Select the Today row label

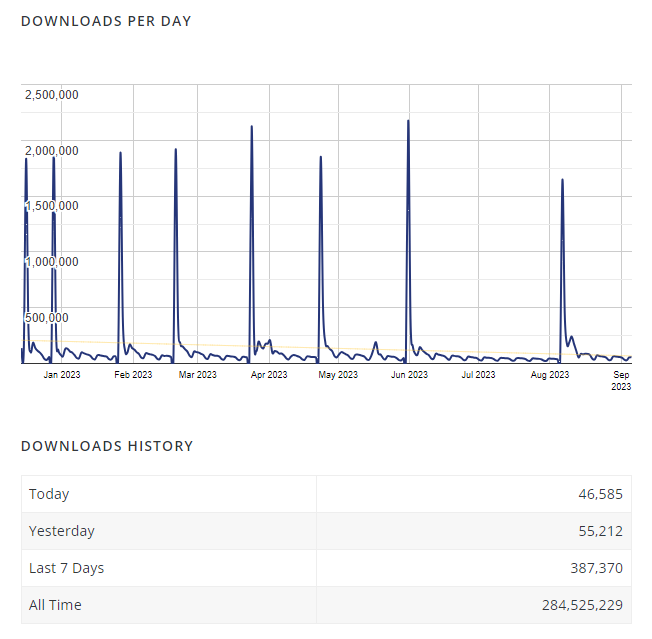pos(49,494)
